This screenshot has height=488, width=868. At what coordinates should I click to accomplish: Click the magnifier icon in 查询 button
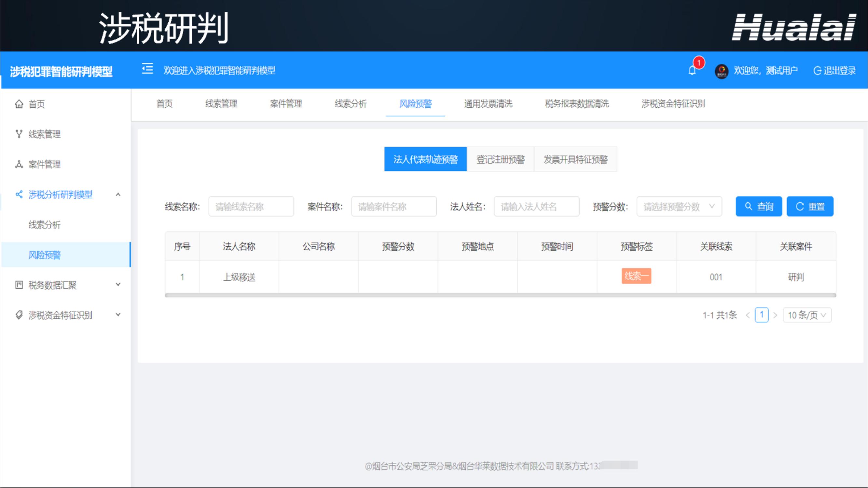(748, 206)
